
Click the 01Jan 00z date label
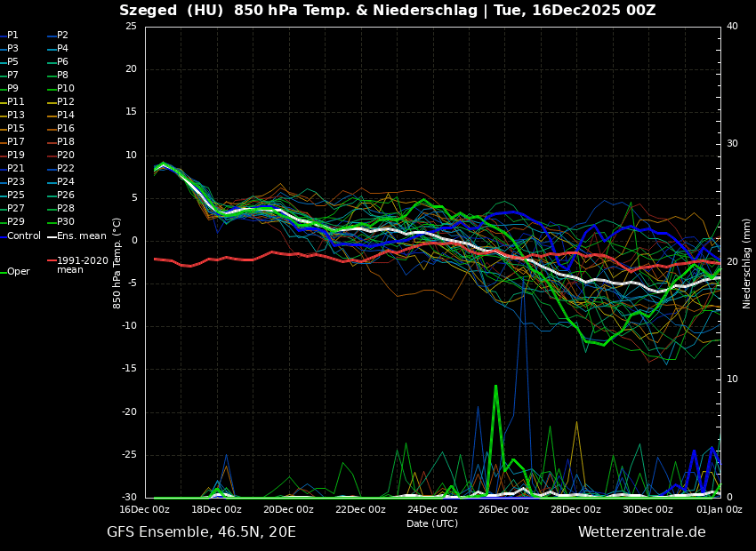tap(719, 510)
